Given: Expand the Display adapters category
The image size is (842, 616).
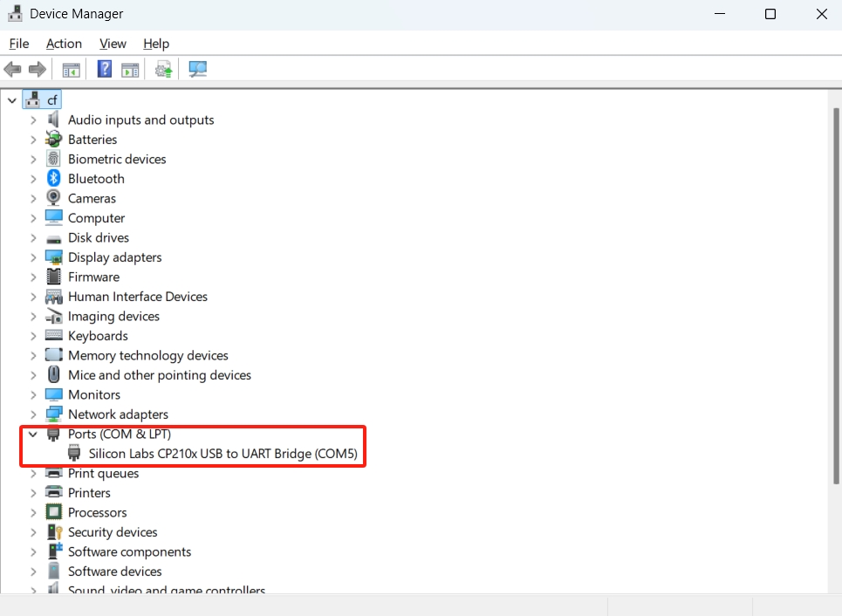Looking at the screenshot, I should click(33, 257).
